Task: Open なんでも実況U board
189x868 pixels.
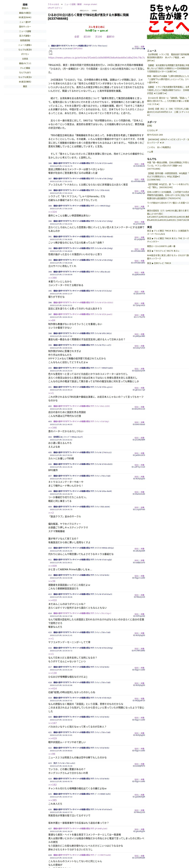Action: pos(25,77)
